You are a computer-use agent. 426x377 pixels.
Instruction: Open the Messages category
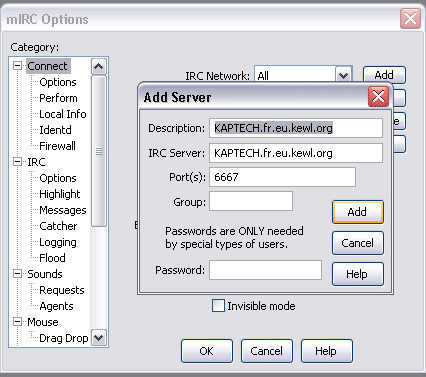[x=63, y=210]
